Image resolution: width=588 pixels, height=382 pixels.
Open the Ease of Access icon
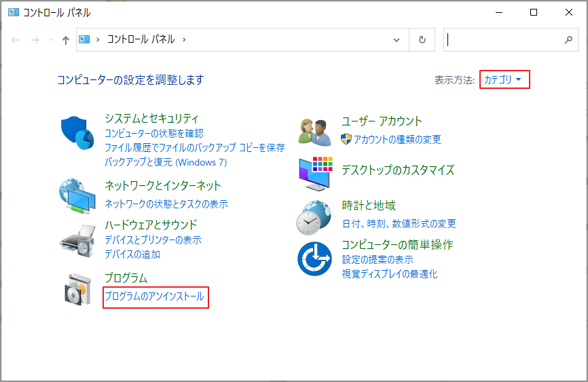[x=314, y=259]
